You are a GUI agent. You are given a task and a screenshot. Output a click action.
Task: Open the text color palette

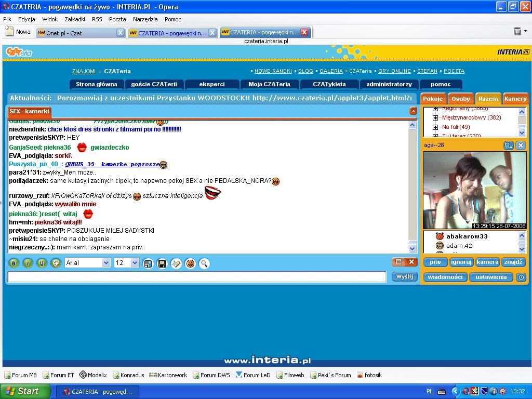(56, 263)
